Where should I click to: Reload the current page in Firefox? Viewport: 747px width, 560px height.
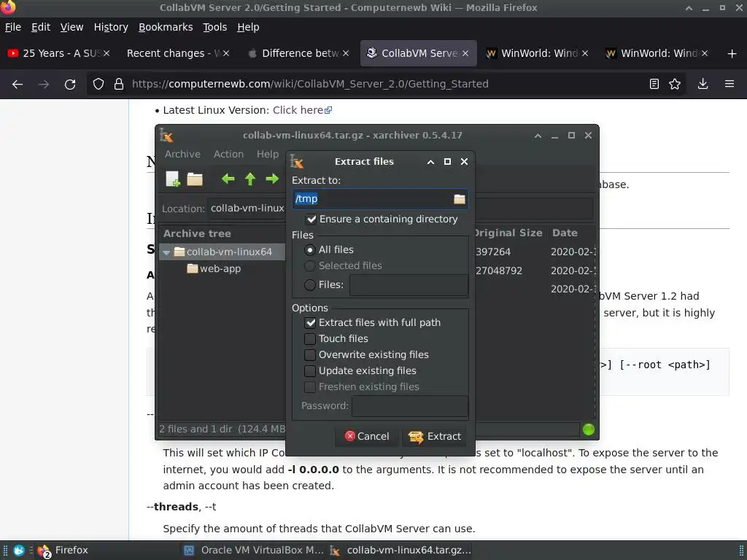tap(70, 85)
